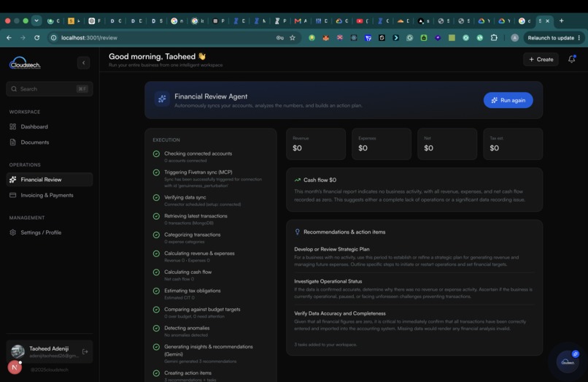Click the browser forward arrow

[23, 37]
